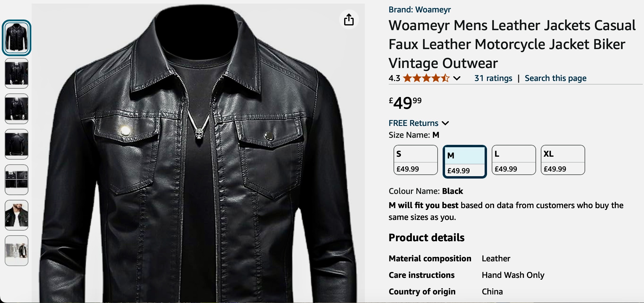
Task: Open the last thumbnail with light background
Action: pyautogui.click(x=17, y=251)
